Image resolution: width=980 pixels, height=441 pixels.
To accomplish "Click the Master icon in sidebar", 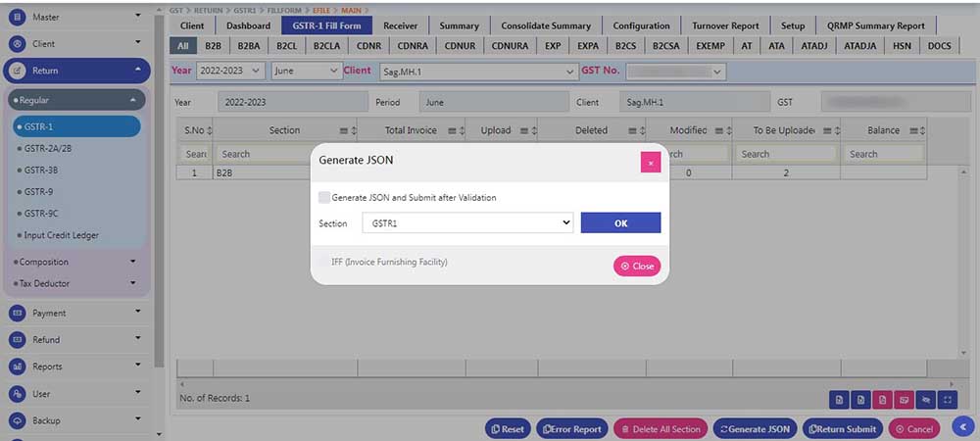I will click(x=17, y=18).
